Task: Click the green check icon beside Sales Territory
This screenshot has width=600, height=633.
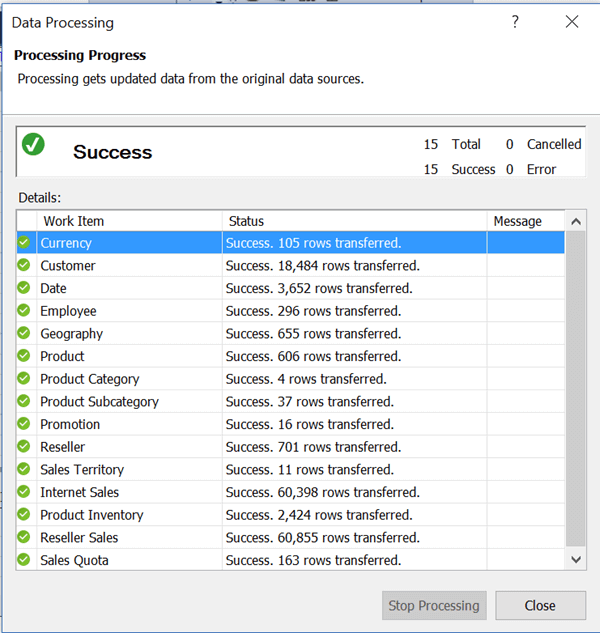Action: [24, 468]
